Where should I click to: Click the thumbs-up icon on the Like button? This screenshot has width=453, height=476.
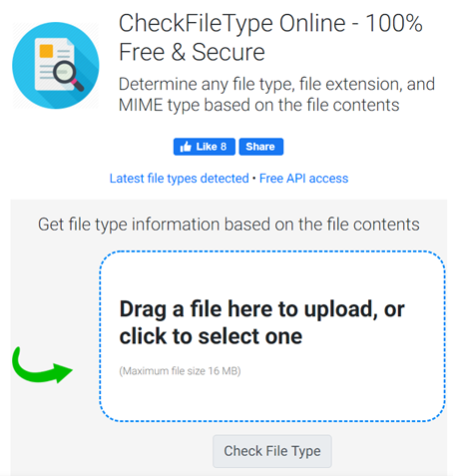[186, 147]
